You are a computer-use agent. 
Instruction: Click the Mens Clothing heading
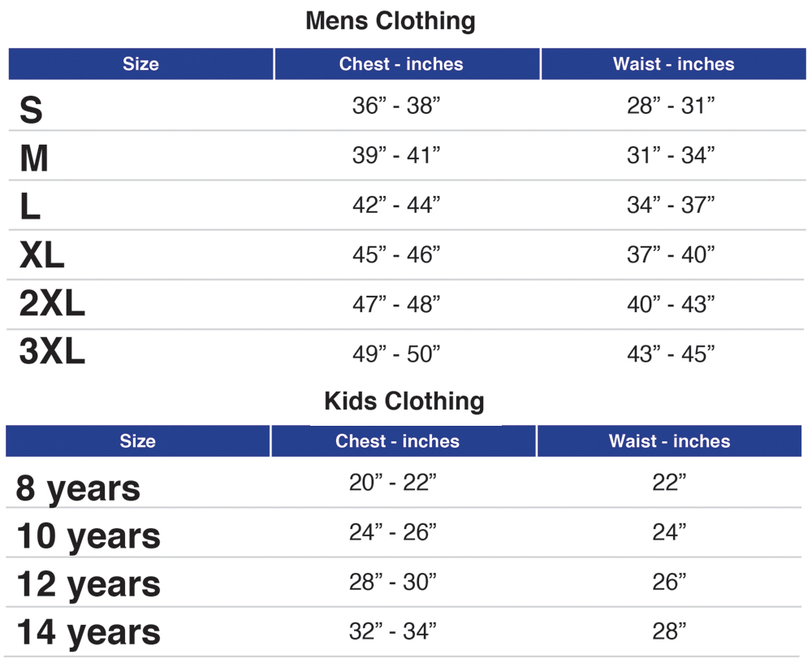(391, 22)
